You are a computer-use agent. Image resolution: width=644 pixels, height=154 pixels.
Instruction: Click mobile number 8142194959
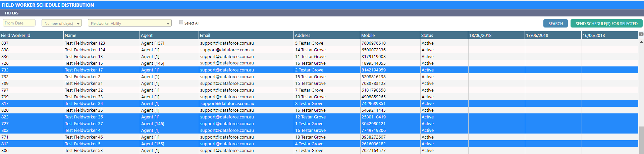[x=374, y=70]
